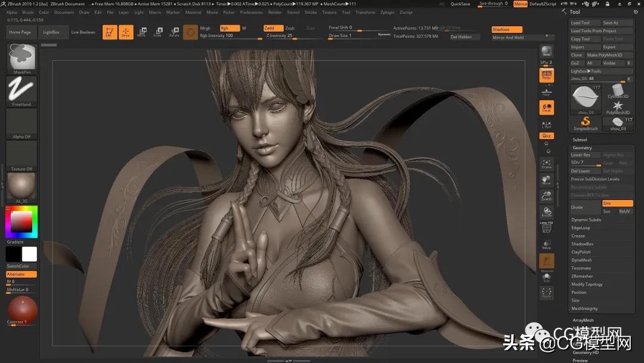Select the Move mode icon
644x363 pixels.
(141, 32)
